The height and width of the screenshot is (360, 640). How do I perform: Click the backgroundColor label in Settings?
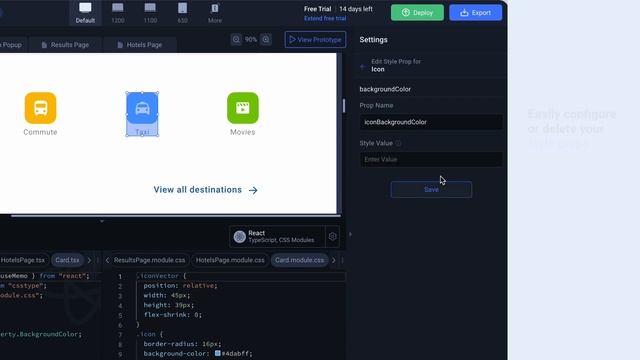click(385, 89)
